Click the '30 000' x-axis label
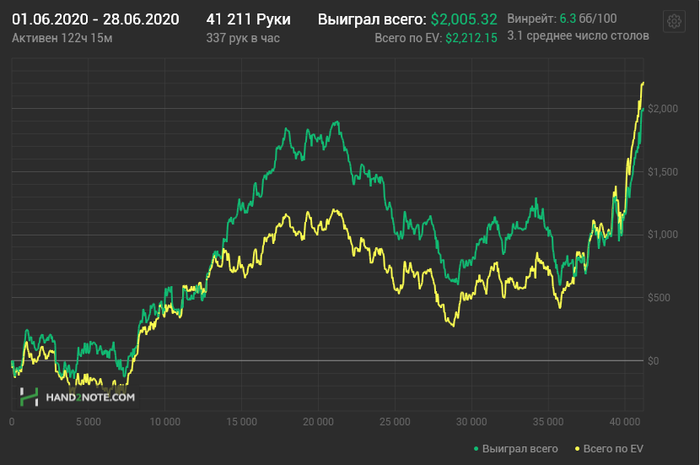The width and height of the screenshot is (700, 465). tap(471, 422)
